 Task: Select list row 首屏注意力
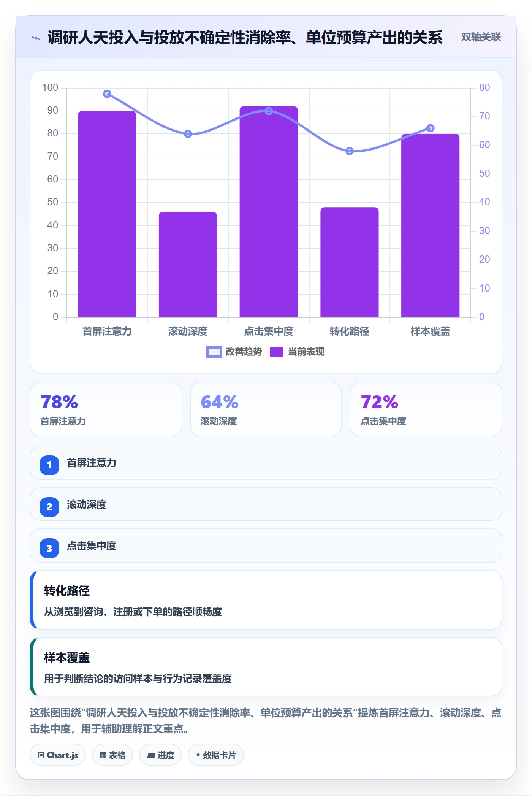pyautogui.click(x=266, y=463)
